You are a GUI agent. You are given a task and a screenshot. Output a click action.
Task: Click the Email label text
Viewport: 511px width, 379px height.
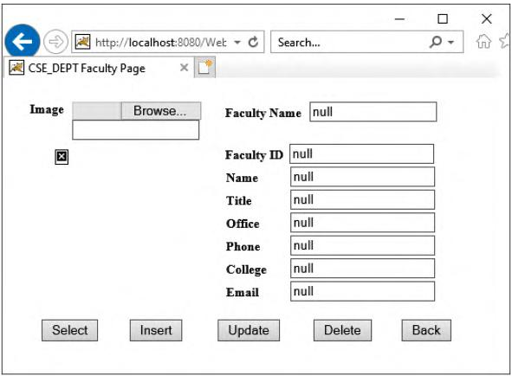coord(242,292)
